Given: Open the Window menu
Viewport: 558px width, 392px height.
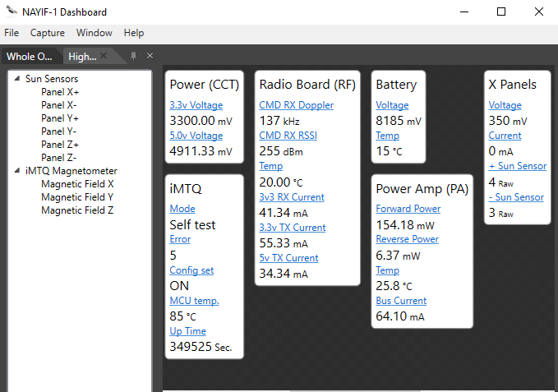Looking at the screenshot, I should pyautogui.click(x=95, y=33).
